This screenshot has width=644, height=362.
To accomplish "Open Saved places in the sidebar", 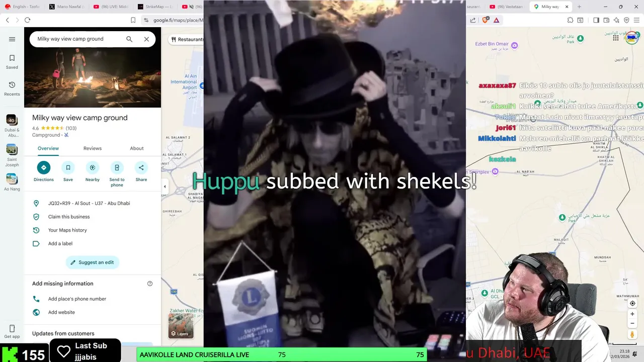I will tap(12, 61).
